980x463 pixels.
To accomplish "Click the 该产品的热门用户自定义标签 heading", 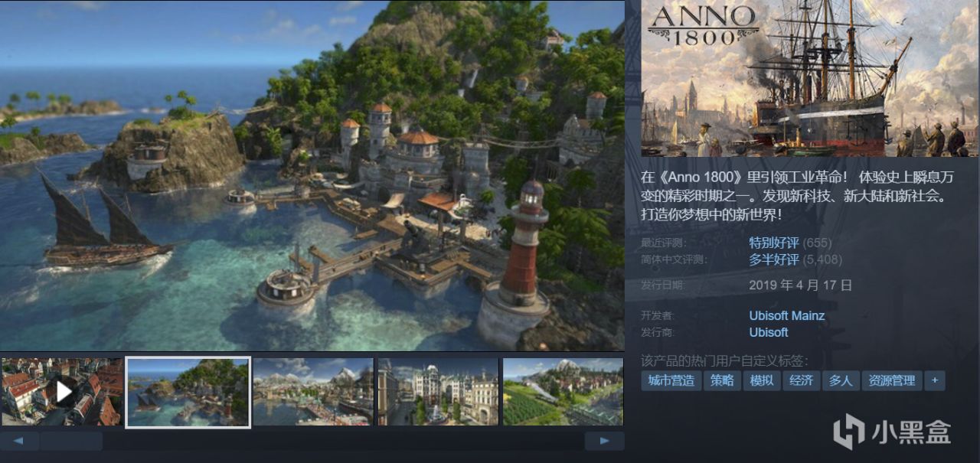I will click(x=724, y=360).
